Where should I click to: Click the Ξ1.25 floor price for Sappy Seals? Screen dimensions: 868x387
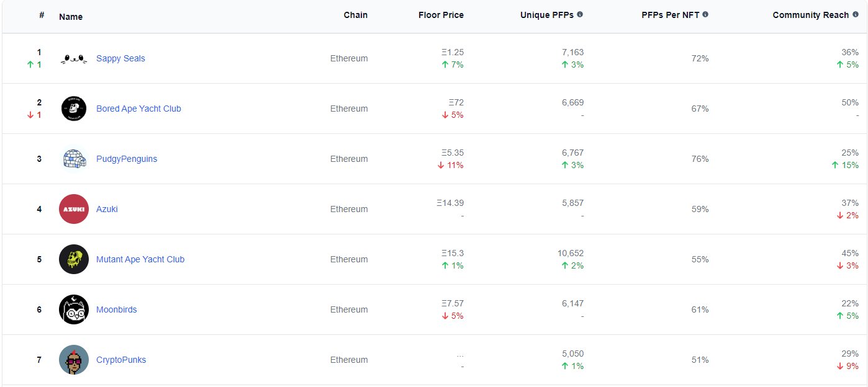pos(453,52)
